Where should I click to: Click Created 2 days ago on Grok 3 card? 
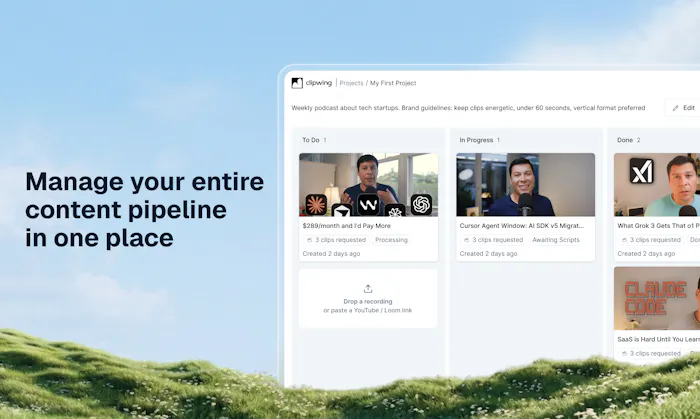point(646,254)
